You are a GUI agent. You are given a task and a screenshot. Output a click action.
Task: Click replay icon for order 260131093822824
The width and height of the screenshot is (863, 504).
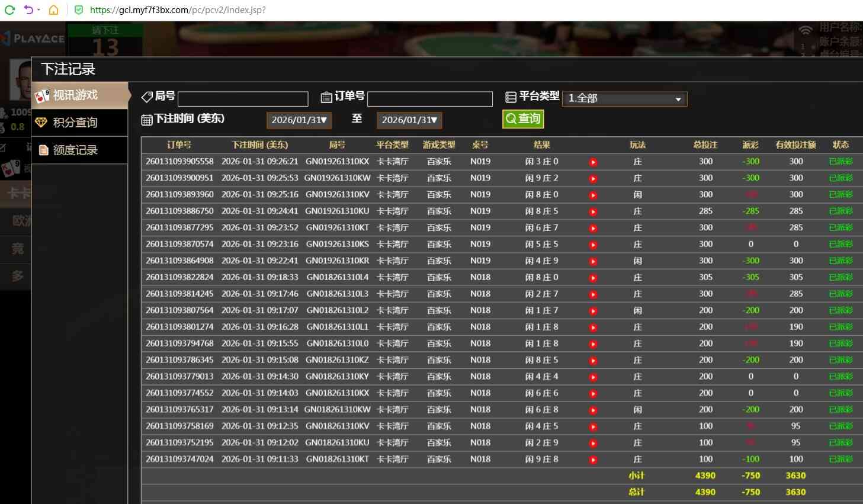pyautogui.click(x=593, y=278)
